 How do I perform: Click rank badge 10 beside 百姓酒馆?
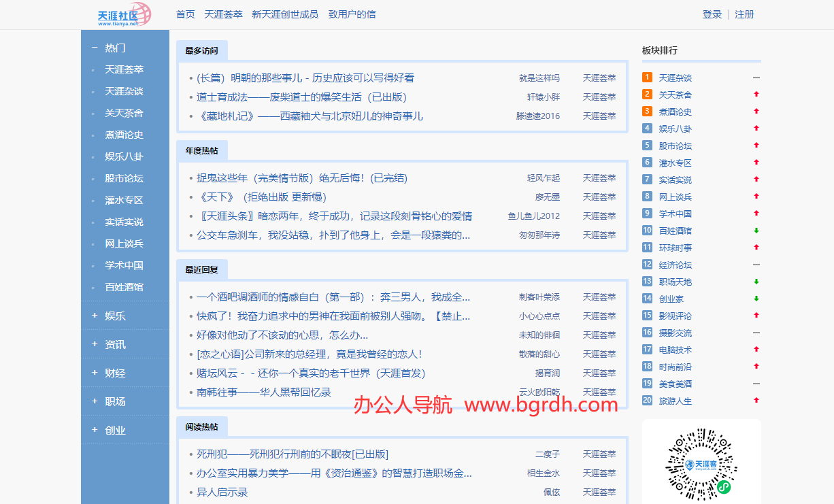[x=647, y=230]
